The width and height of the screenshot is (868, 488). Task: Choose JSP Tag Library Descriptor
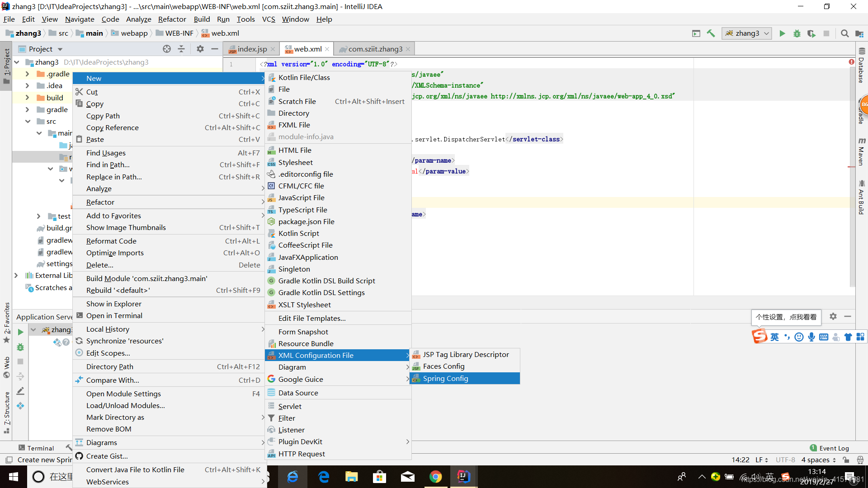[x=465, y=354]
